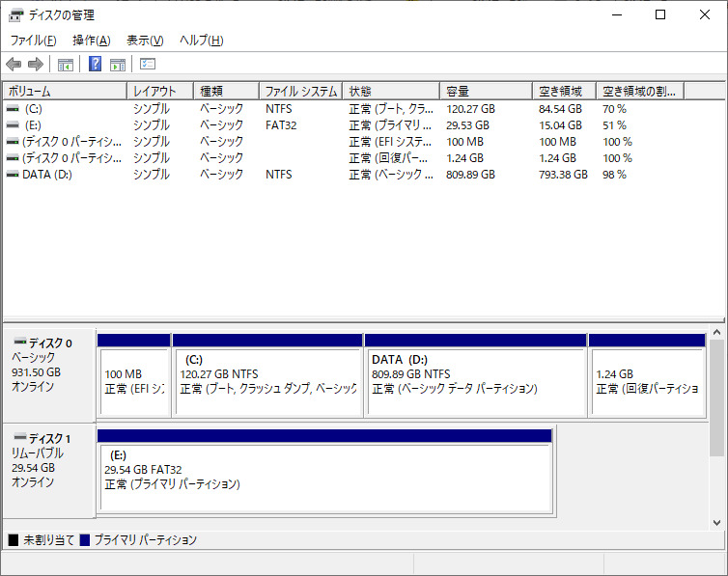Sort by the 容量 column header
This screenshot has height=576, width=728.
click(486, 91)
